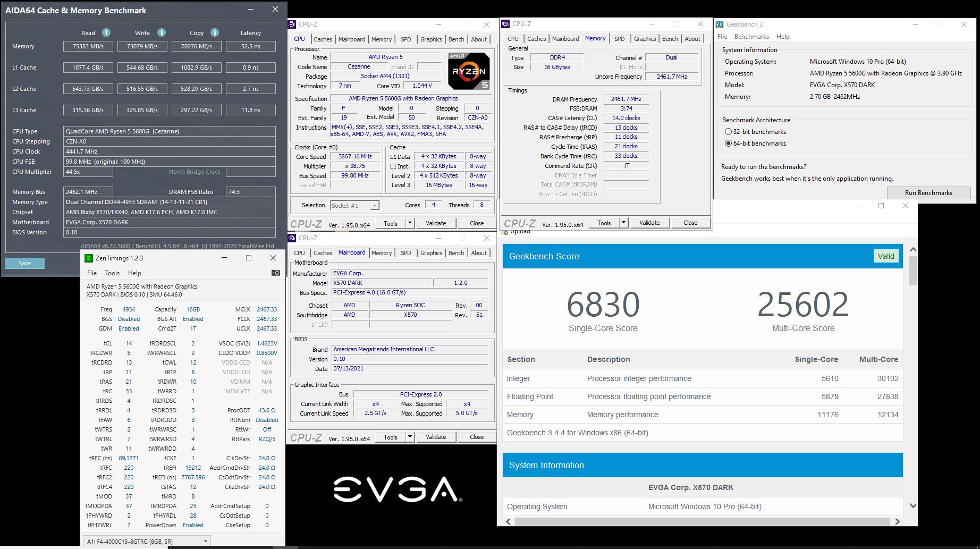
Task: Click the Read info icon in AIDA64
Action: tap(106, 32)
